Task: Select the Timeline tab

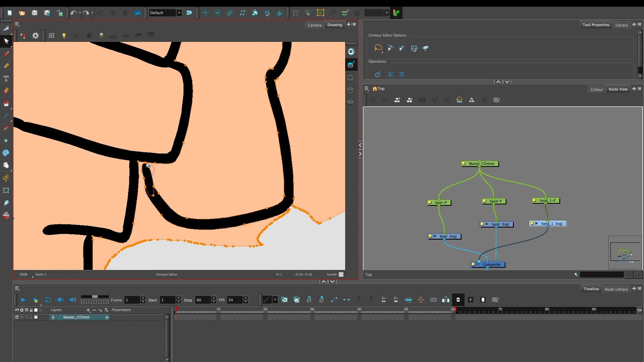Action: click(x=591, y=289)
